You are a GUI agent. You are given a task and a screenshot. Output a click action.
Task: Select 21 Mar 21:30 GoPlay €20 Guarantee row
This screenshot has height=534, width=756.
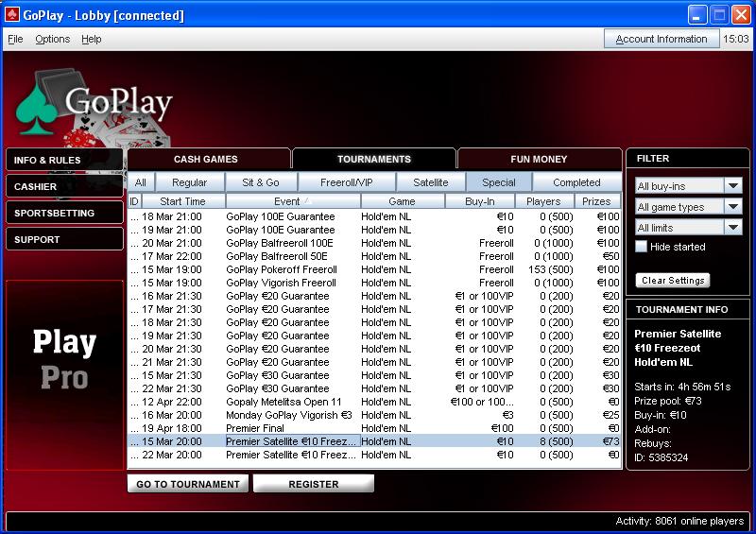pyautogui.click(x=374, y=362)
